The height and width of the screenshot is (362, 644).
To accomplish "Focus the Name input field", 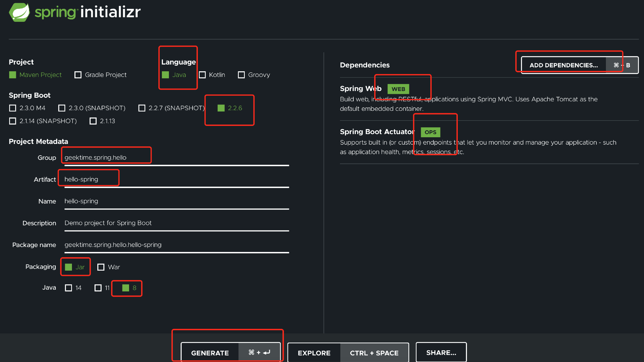I will [177, 201].
